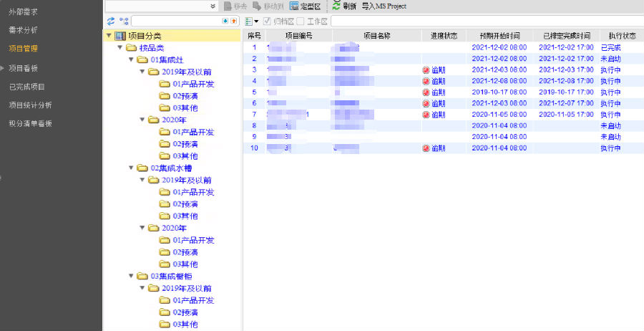Select 项目管理 in the sidebar
The image size is (644, 331).
pyautogui.click(x=23, y=49)
